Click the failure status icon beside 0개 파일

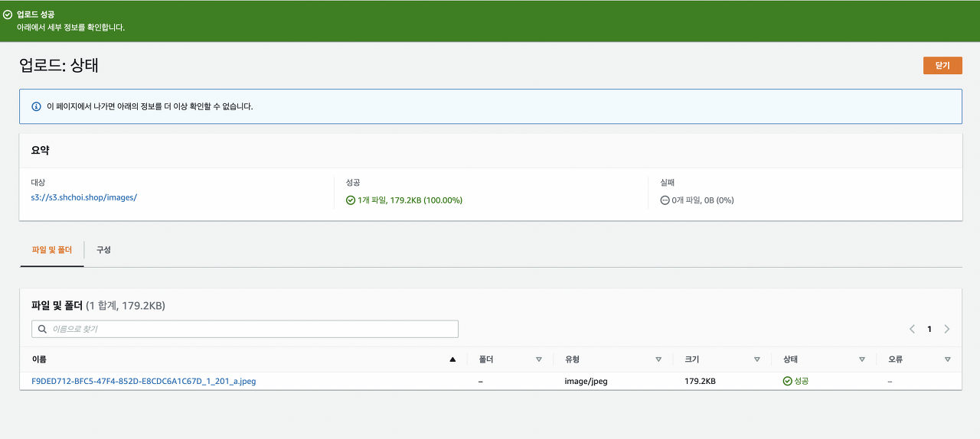pyautogui.click(x=665, y=200)
